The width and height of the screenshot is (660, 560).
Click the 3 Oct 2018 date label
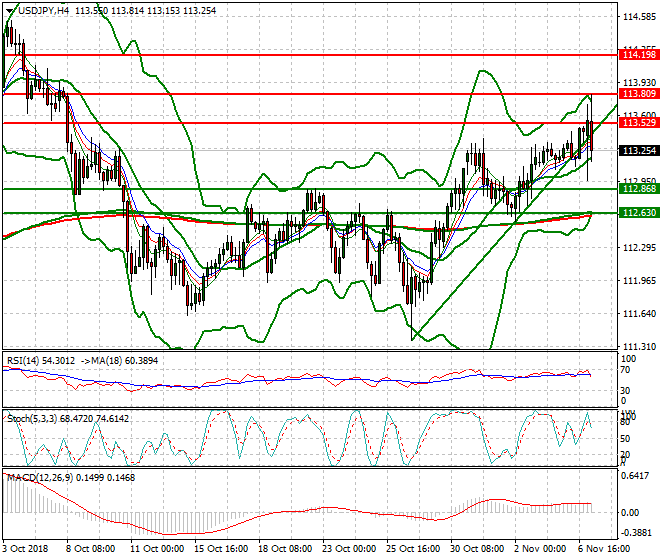pos(25,549)
